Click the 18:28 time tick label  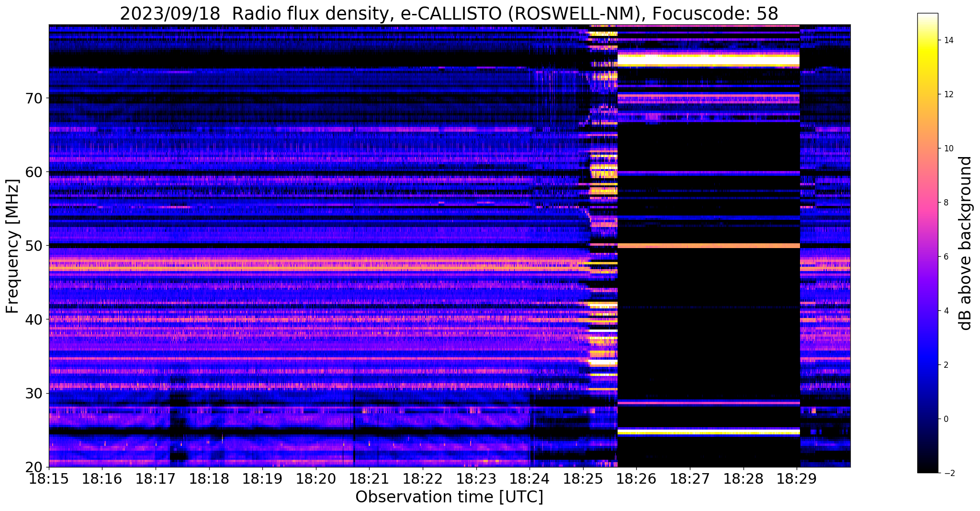coord(743,479)
